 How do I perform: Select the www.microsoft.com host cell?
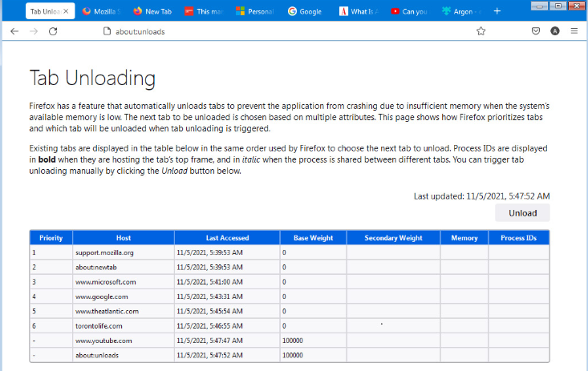(124, 281)
